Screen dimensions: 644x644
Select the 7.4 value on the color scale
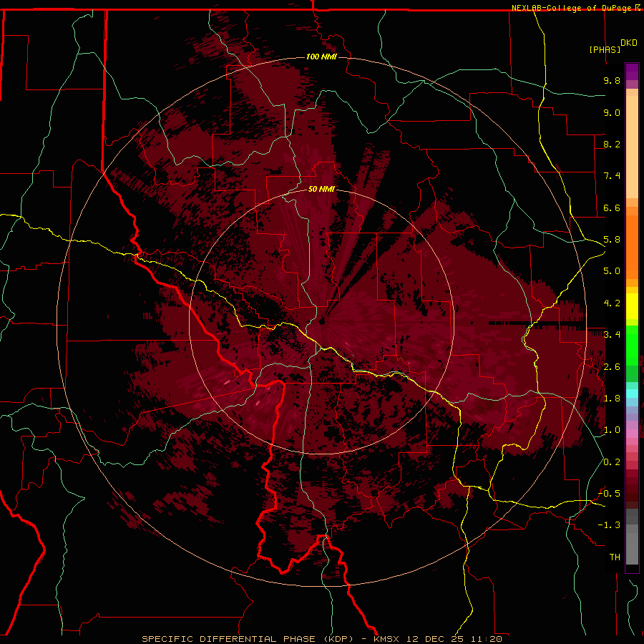(612, 176)
